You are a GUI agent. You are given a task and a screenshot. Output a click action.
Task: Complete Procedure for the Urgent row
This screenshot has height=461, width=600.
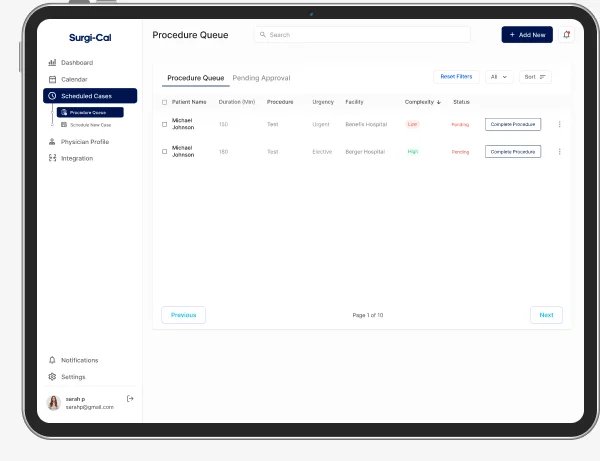(x=513, y=124)
